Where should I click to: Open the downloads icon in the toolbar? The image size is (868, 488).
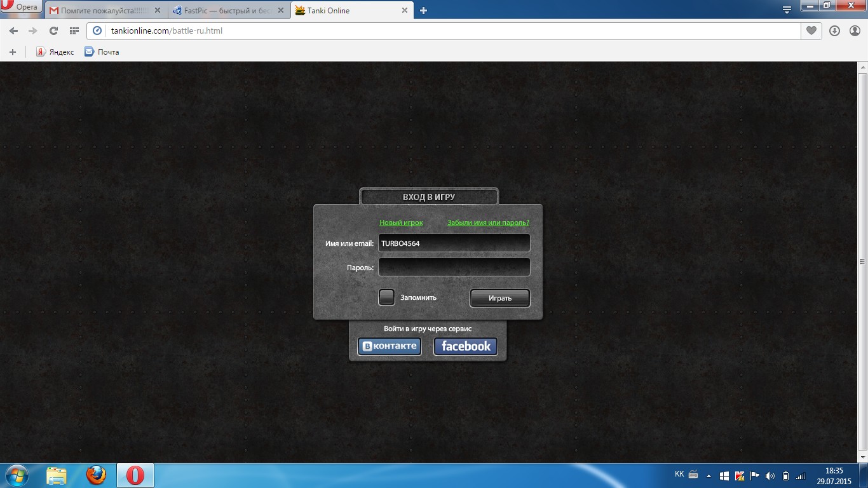point(834,30)
